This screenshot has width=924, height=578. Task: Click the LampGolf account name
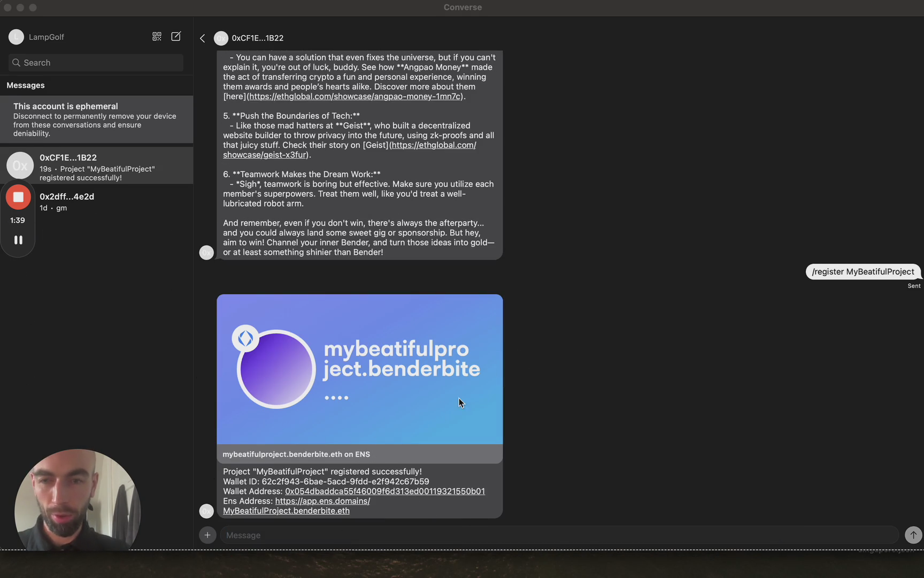(x=47, y=37)
